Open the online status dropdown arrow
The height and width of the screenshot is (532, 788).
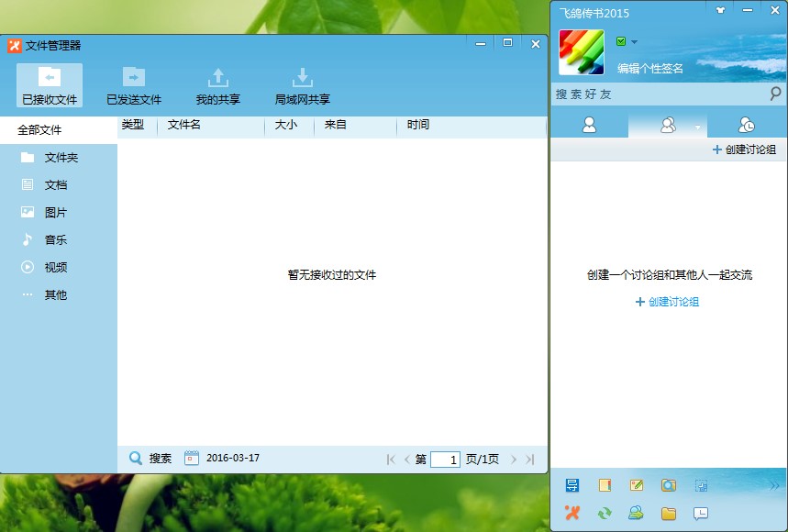tap(632, 40)
